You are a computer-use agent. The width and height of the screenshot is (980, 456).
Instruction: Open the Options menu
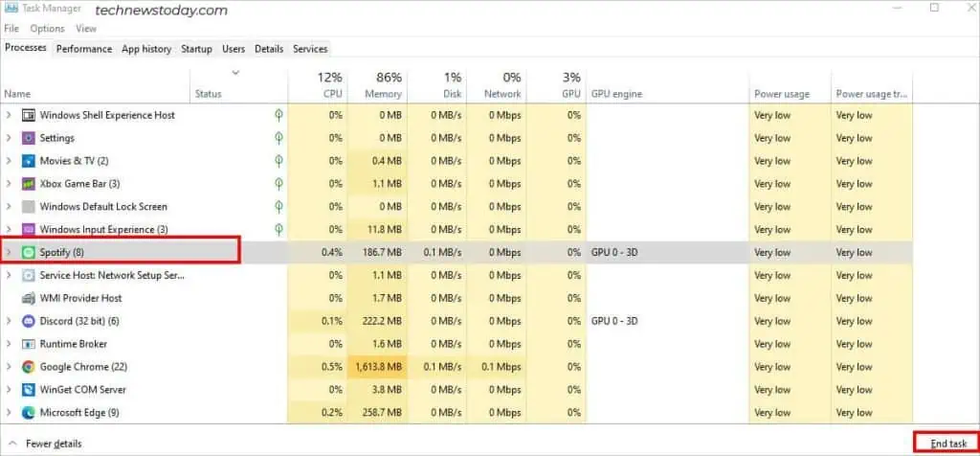click(48, 29)
